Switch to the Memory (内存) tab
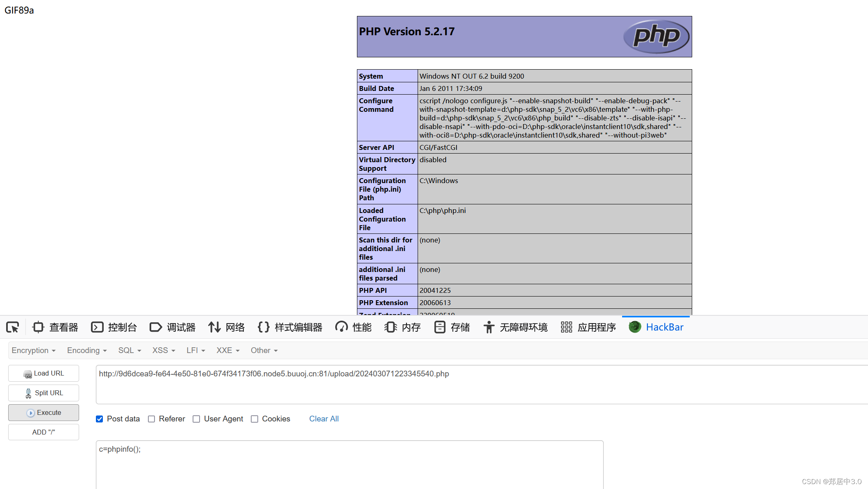The height and width of the screenshot is (489, 868). click(402, 327)
